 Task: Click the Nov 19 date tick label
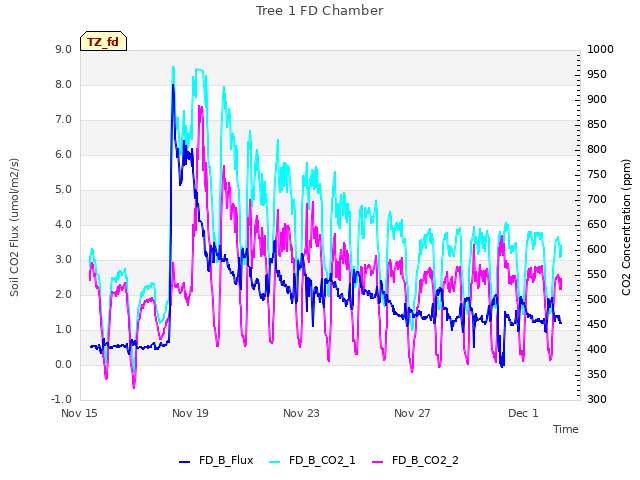(190, 413)
